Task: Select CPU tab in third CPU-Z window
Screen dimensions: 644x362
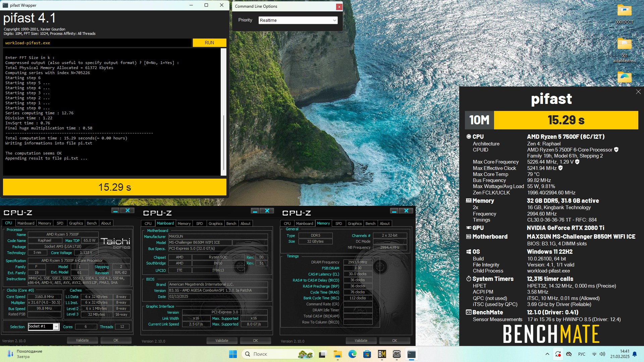Action: click(287, 224)
